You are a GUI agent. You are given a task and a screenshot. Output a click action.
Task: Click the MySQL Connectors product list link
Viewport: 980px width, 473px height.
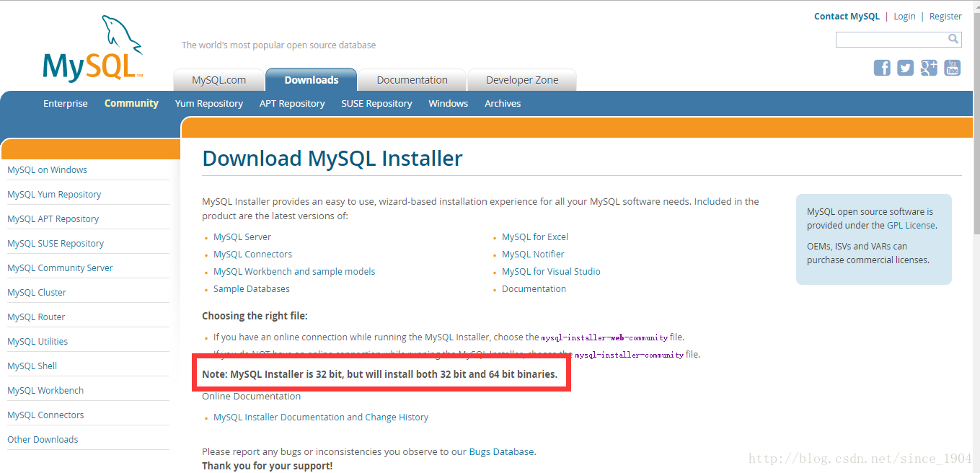(253, 255)
